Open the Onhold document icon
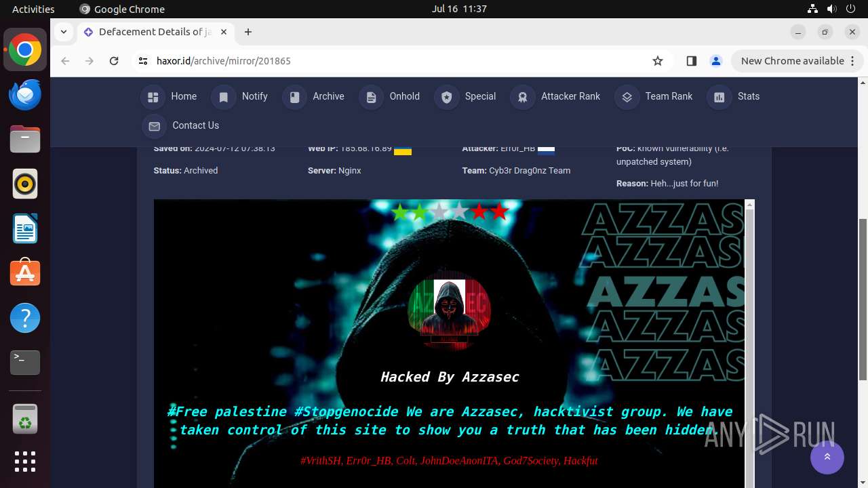Viewport: 868px width, 488px height. pos(371,97)
